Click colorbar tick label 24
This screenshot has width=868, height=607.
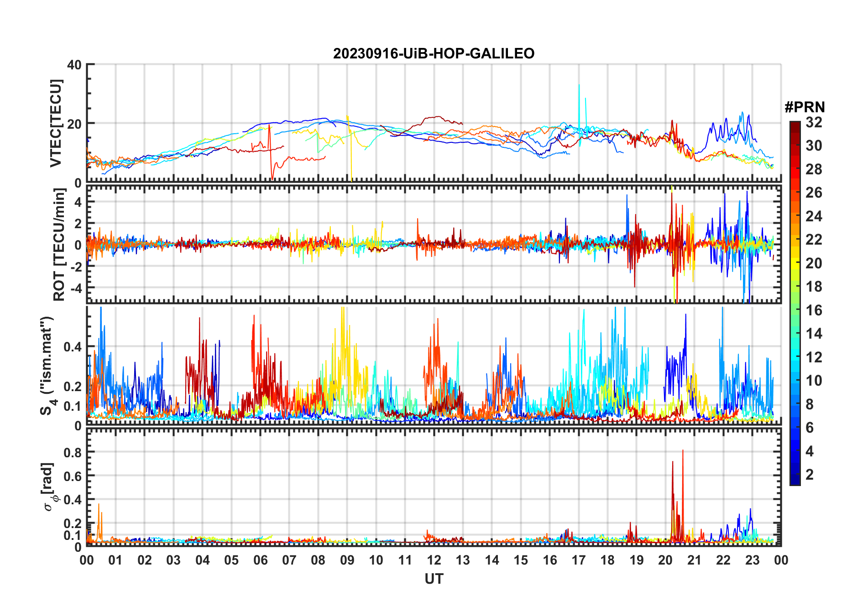pos(814,216)
